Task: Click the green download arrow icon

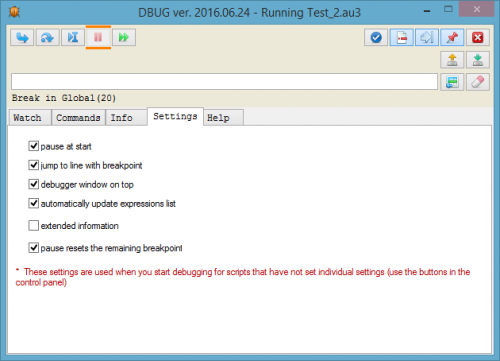Action: [x=478, y=60]
